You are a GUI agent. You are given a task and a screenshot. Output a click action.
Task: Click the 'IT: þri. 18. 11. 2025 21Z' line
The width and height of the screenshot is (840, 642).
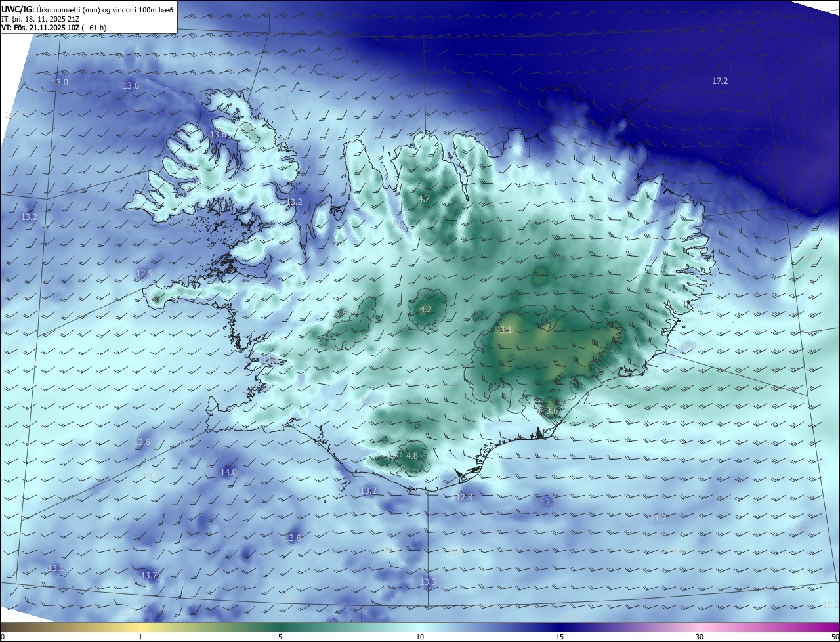pyautogui.click(x=41, y=19)
